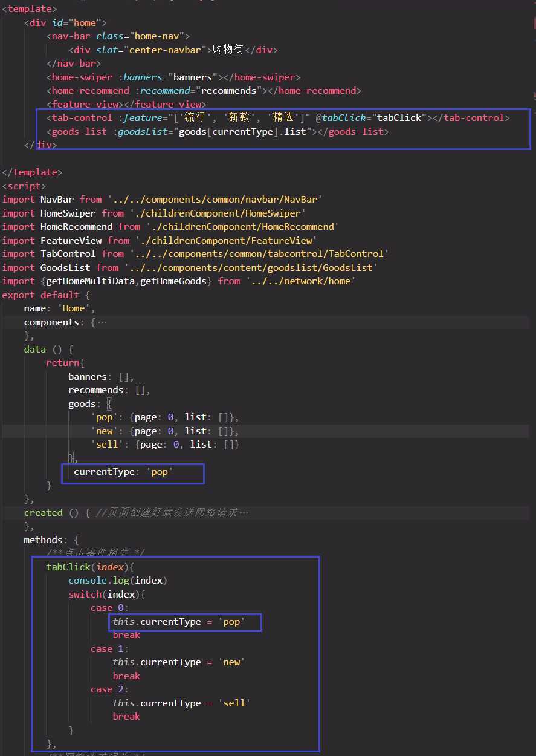Click the console.log(index) statement

pyautogui.click(x=118, y=581)
